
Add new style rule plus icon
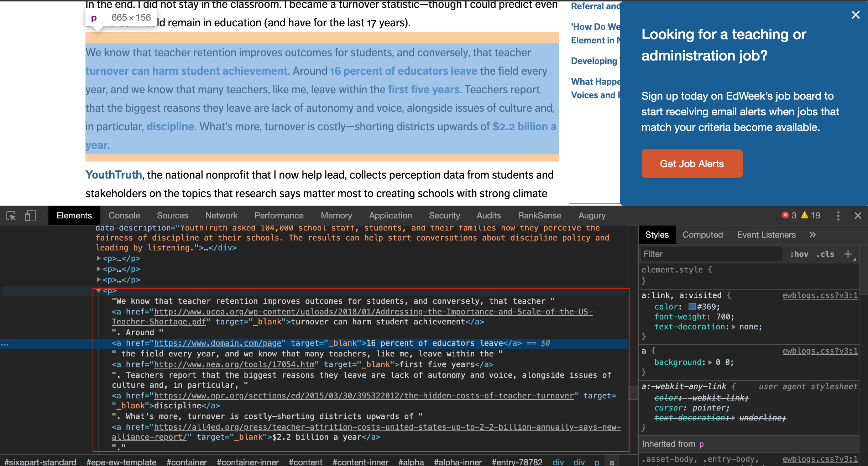point(848,254)
